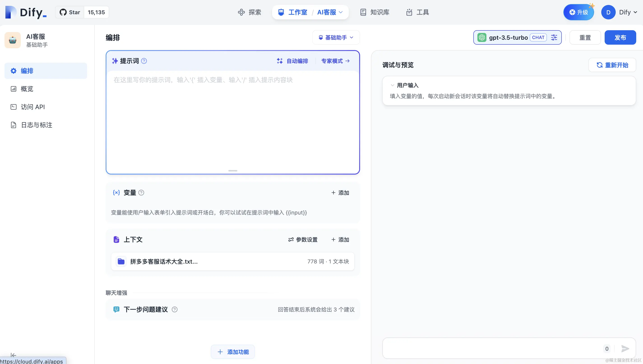The image size is (643, 364).
Task: Click the 发布 publish button
Action: click(620, 37)
